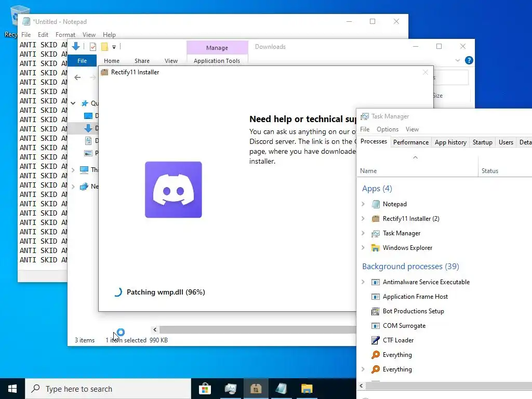532x399 pixels.
Task: Click the Explorer Back navigation arrow
Action: click(x=77, y=77)
